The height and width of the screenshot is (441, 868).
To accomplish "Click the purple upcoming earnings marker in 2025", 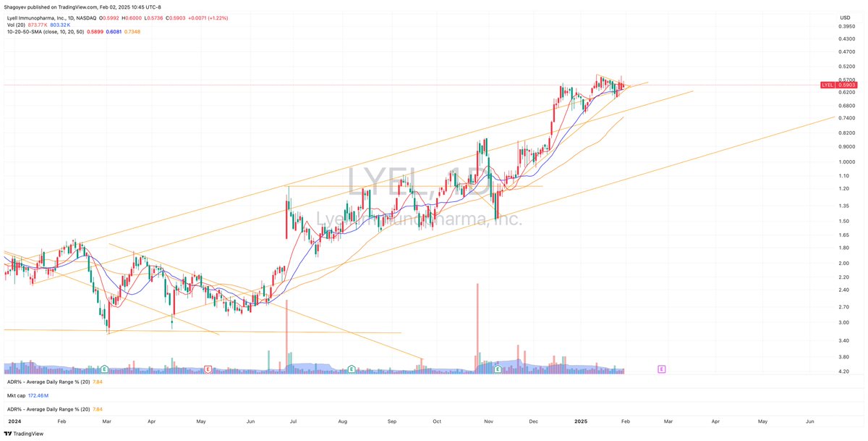I will pyautogui.click(x=661, y=369).
